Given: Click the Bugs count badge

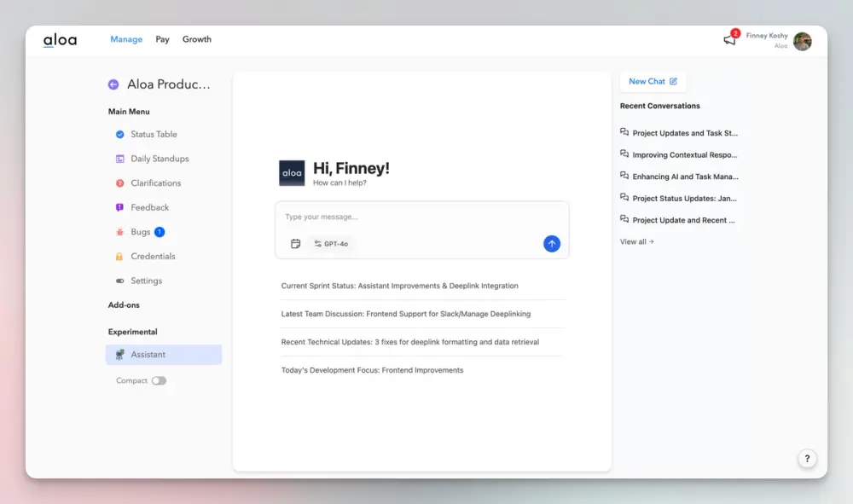Looking at the screenshot, I should [160, 232].
